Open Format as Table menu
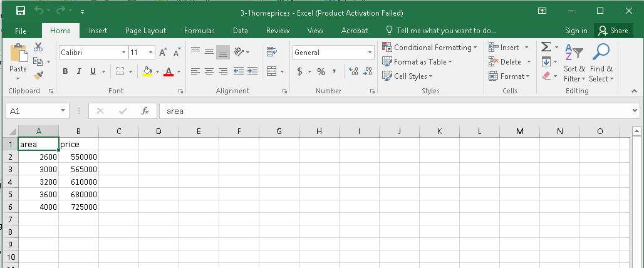The height and width of the screenshot is (268, 644). 417,61
